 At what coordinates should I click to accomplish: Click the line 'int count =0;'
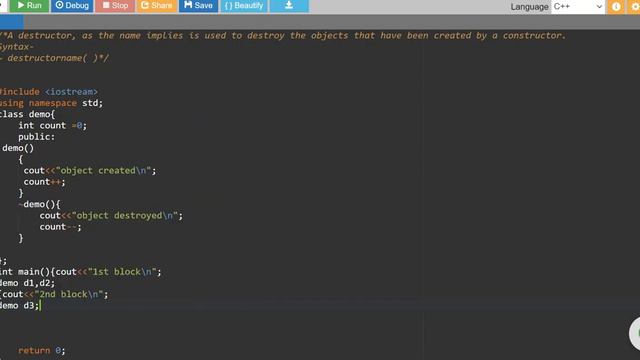pyautogui.click(x=52, y=126)
